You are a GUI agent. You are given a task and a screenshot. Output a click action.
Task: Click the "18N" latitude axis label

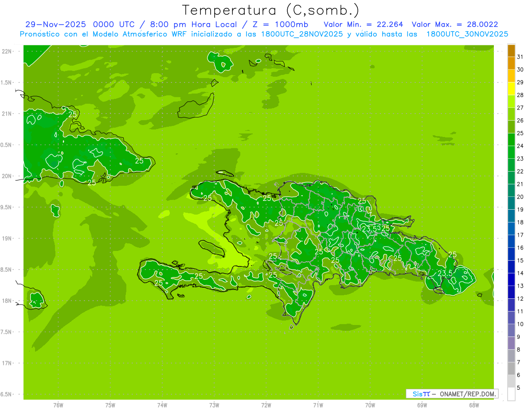point(7,301)
